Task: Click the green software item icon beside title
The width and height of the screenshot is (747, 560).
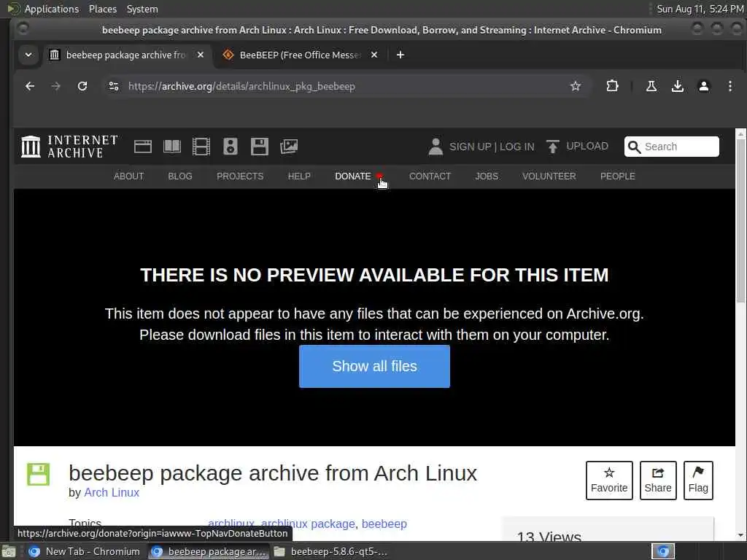Action: coord(38,474)
